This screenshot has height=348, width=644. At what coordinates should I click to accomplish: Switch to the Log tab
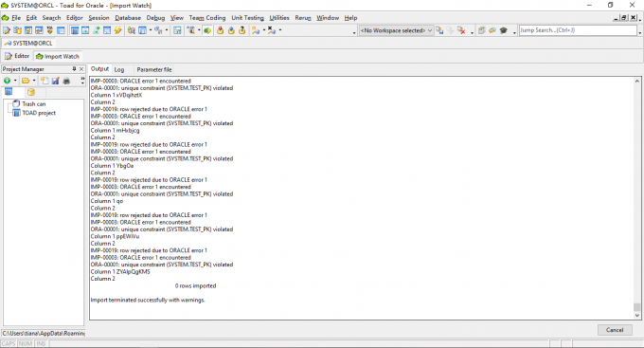point(119,69)
